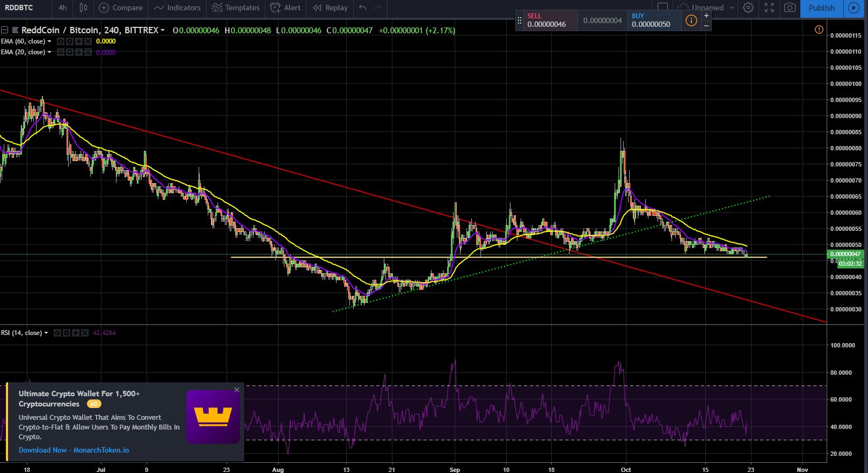Screen dimensions: 868x473
Task: Click the flag icon beside ReddCoin title
Action: click(x=15, y=30)
